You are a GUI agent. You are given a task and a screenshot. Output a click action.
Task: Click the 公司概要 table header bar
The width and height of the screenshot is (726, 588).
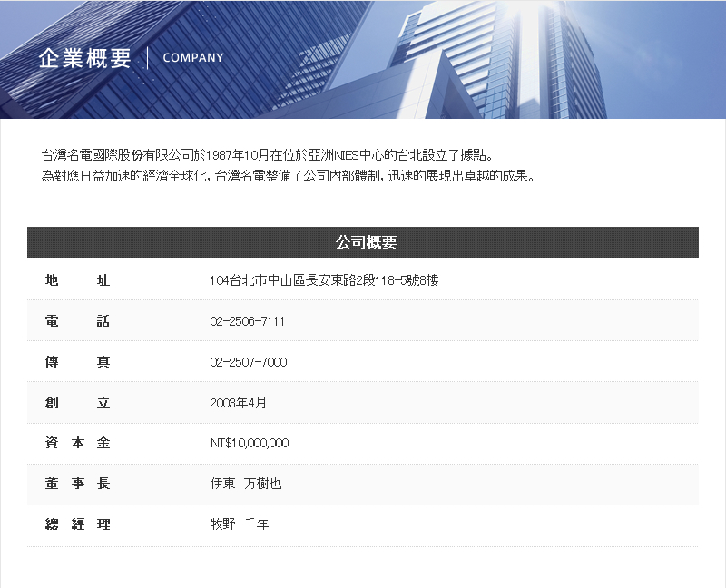click(363, 242)
